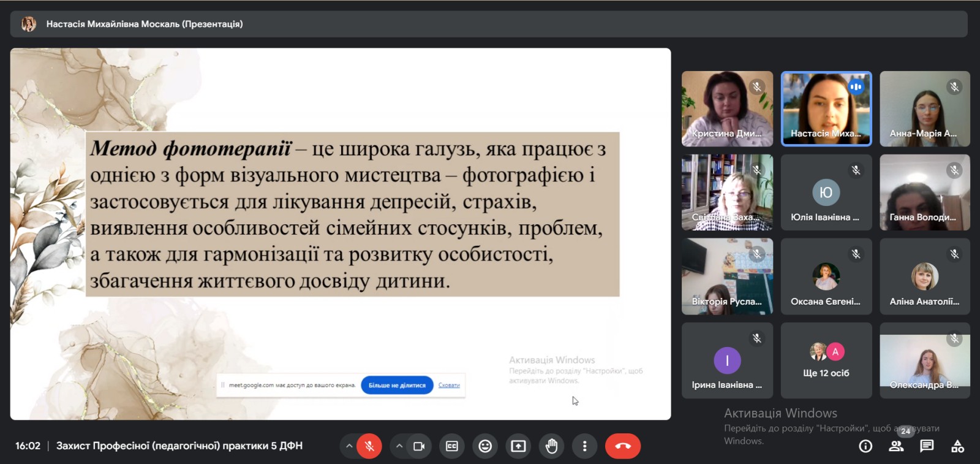
Task: Select Ірина Іванівна participant tile
Action: pyautogui.click(x=727, y=360)
